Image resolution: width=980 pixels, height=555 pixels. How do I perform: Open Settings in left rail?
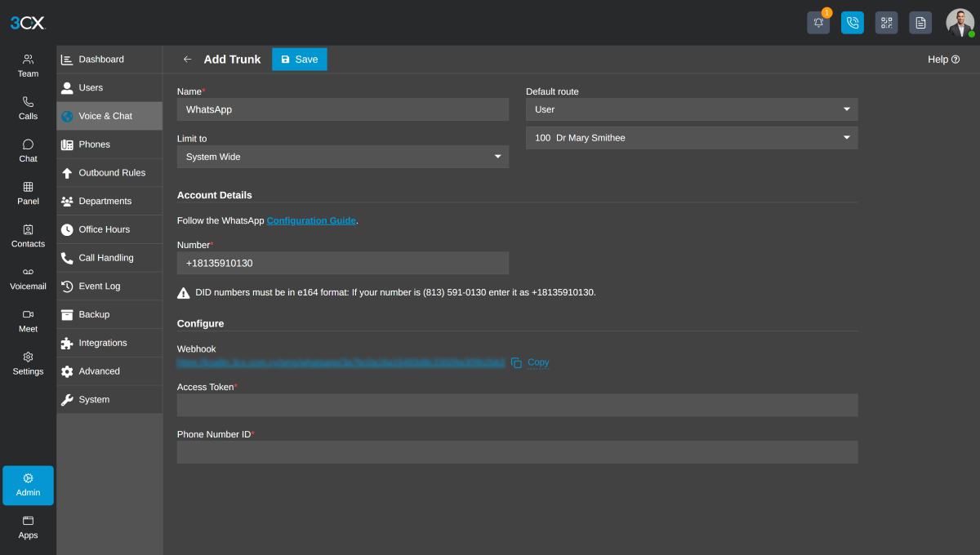pos(28,363)
